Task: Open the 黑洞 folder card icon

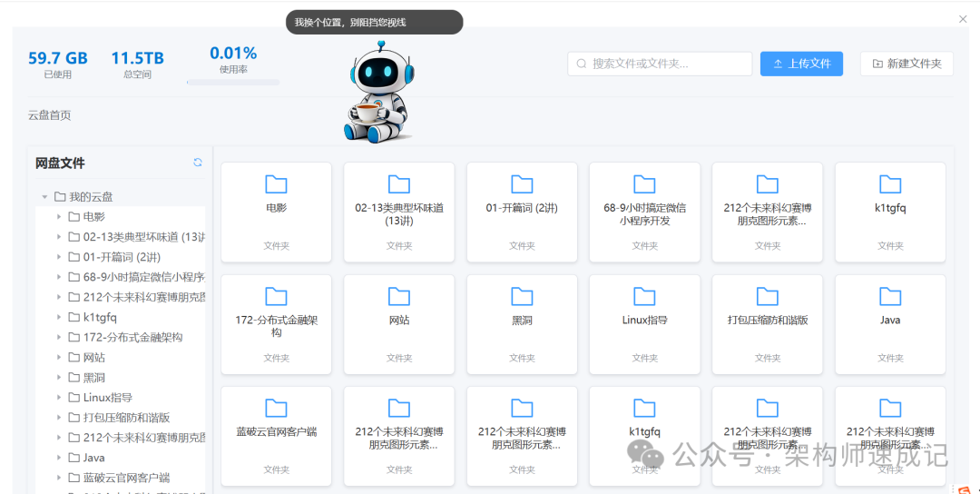Action: click(x=522, y=296)
